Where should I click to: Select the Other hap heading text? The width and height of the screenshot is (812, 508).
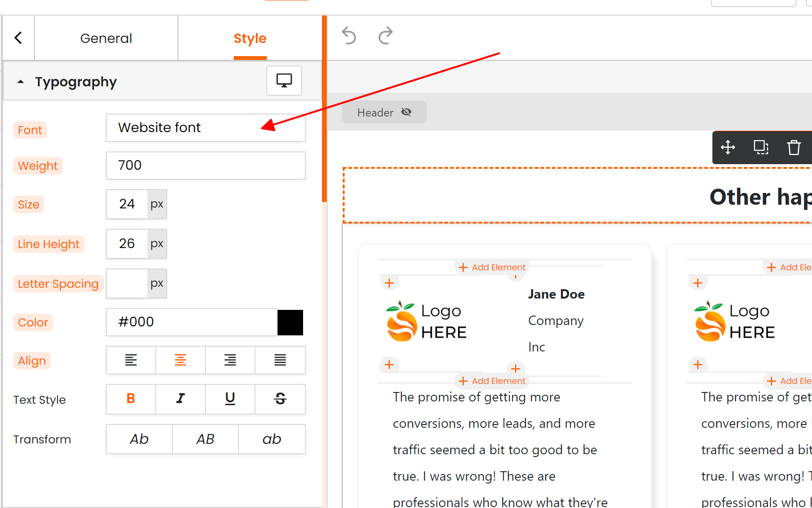(761, 197)
